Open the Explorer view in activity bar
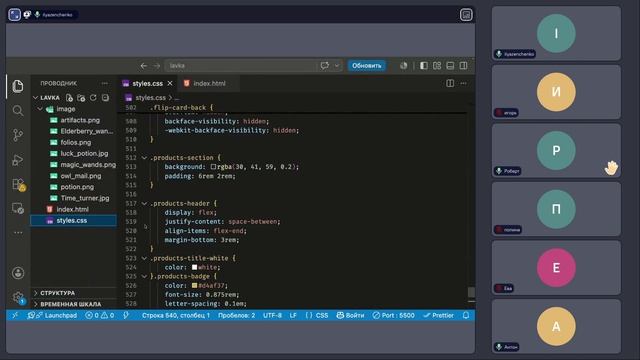Screen dimensions: 640x360 click(18, 86)
